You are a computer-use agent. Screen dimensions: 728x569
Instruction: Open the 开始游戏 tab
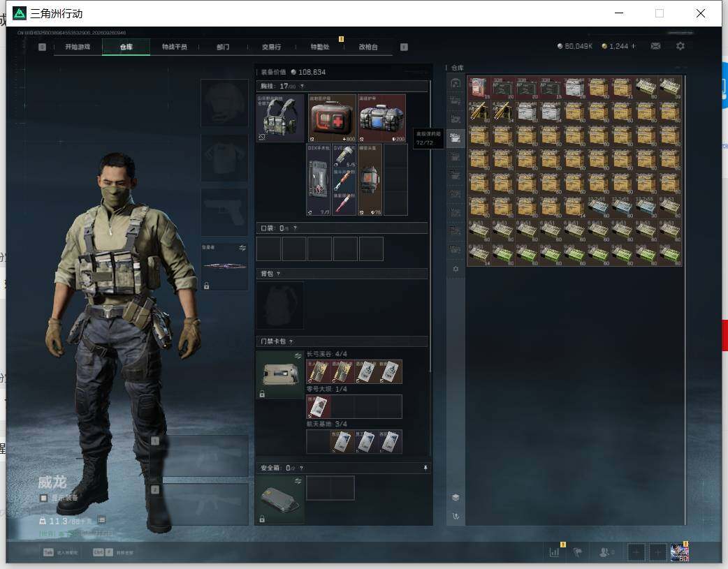tap(78, 47)
